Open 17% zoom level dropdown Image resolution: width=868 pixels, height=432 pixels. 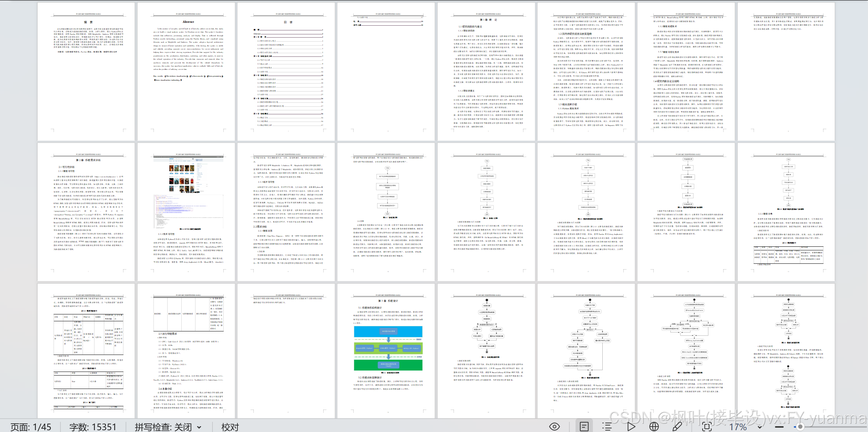(x=760, y=427)
